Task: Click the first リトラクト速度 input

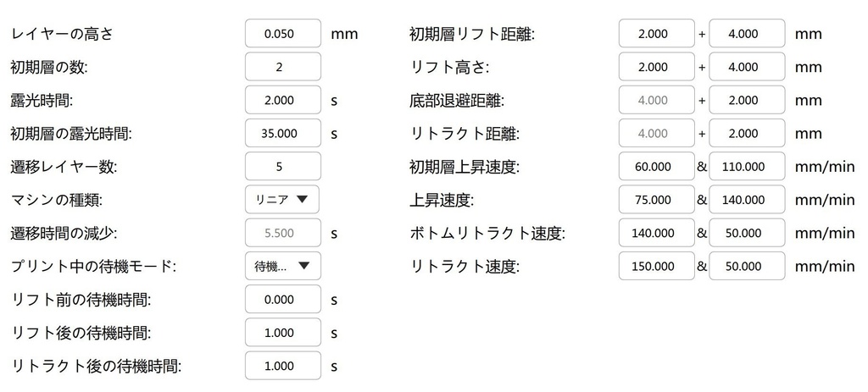Action: pyautogui.click(x=656, y=266)
